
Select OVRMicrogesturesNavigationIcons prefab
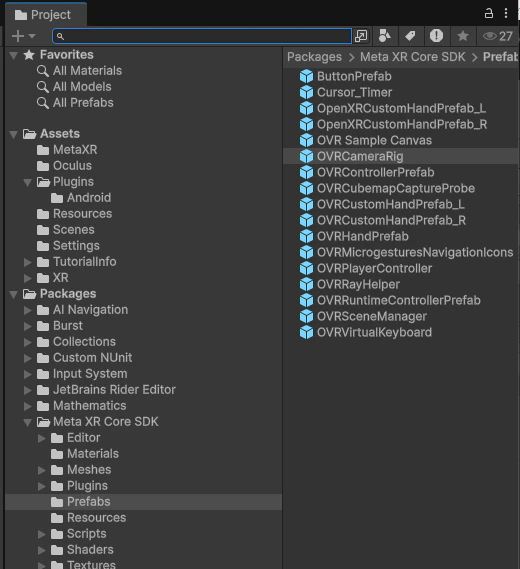(406, 252)
